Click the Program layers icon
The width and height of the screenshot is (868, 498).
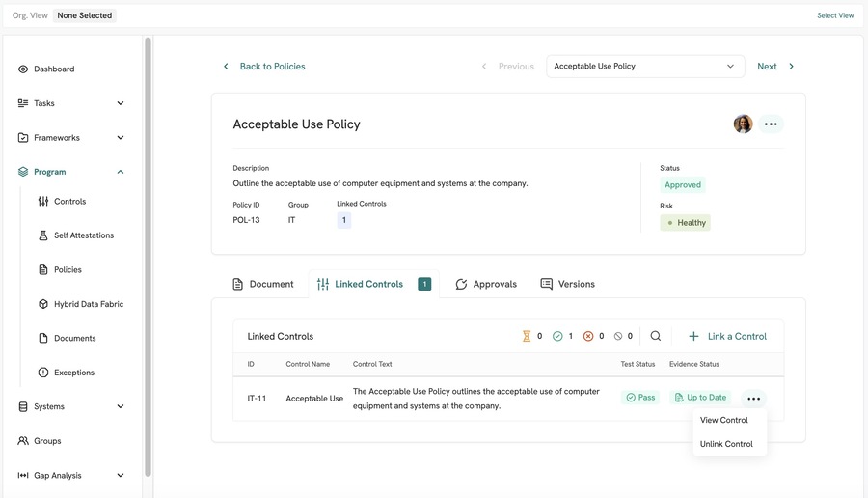23,172
